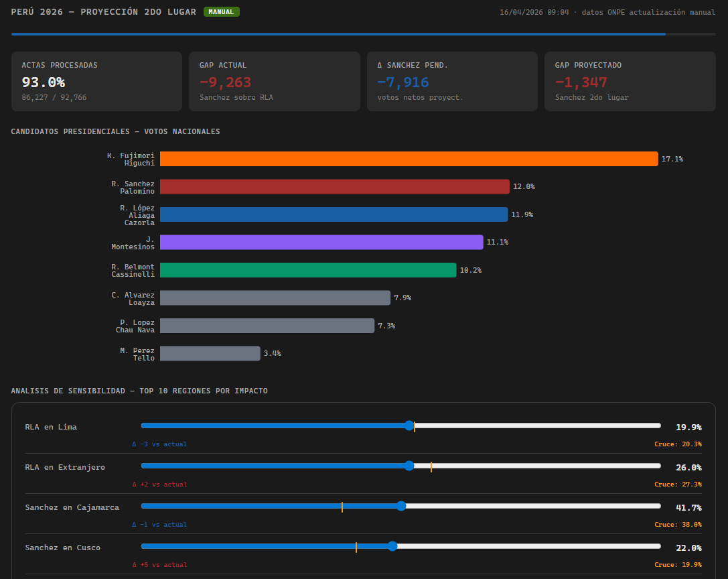Click the red R. Sanchez Palomino bar
This screenshot has width=728, height=579.
pyautogui.click(x=335, y=186)
